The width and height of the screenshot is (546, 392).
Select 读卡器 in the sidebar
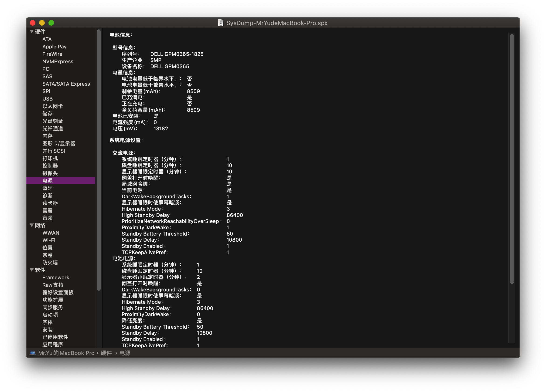pyautogui.click(x=50, y=203)
